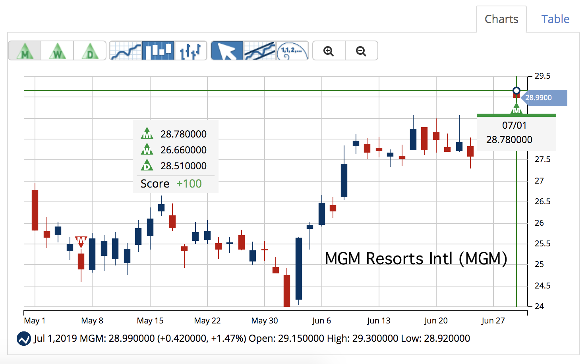Select candlestick chart style
The height and width of the screenshot is (364, 588).
pos(158,51)
